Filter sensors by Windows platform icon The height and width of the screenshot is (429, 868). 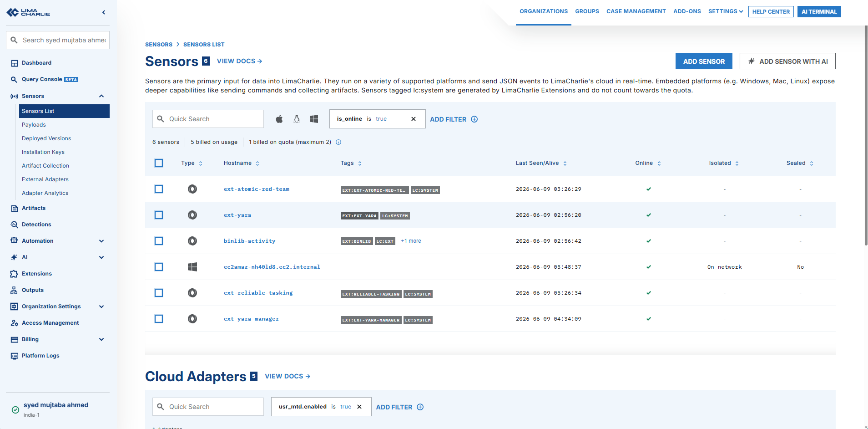coord(314,119)
